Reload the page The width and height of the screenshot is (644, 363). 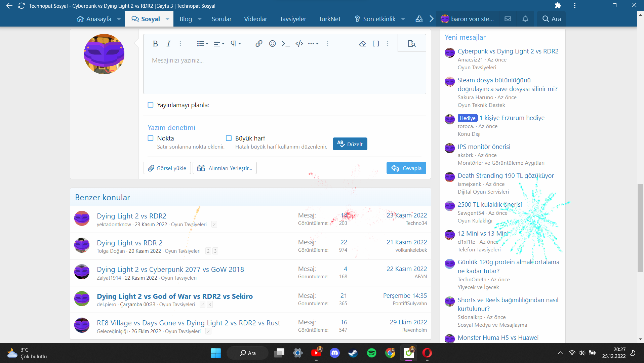[x=22, y=6]
